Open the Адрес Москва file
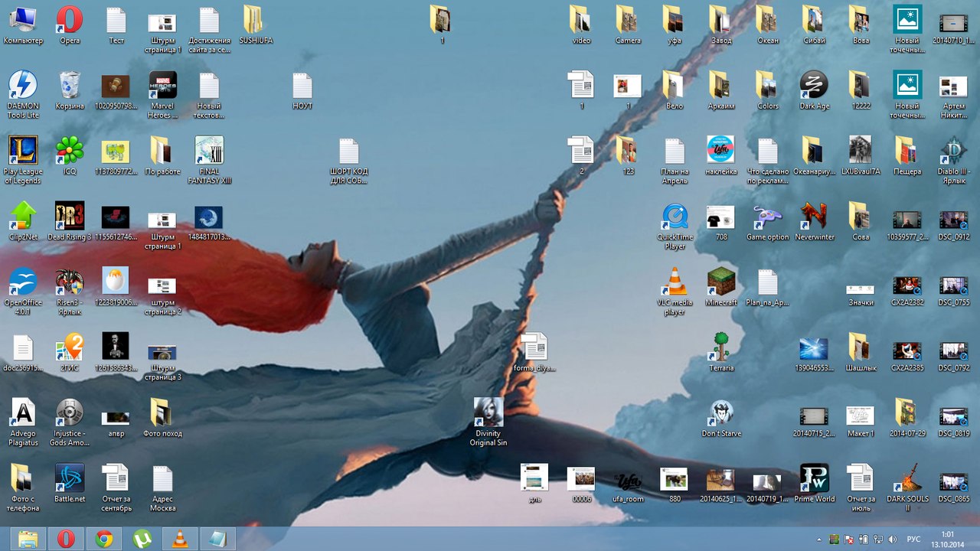Viewport: 980px width, 551px height. (x=163, y=487)
